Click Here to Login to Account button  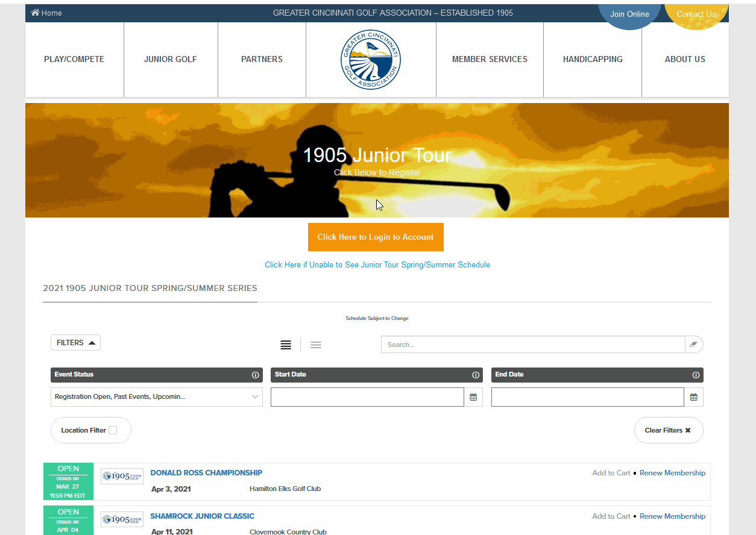376,237
